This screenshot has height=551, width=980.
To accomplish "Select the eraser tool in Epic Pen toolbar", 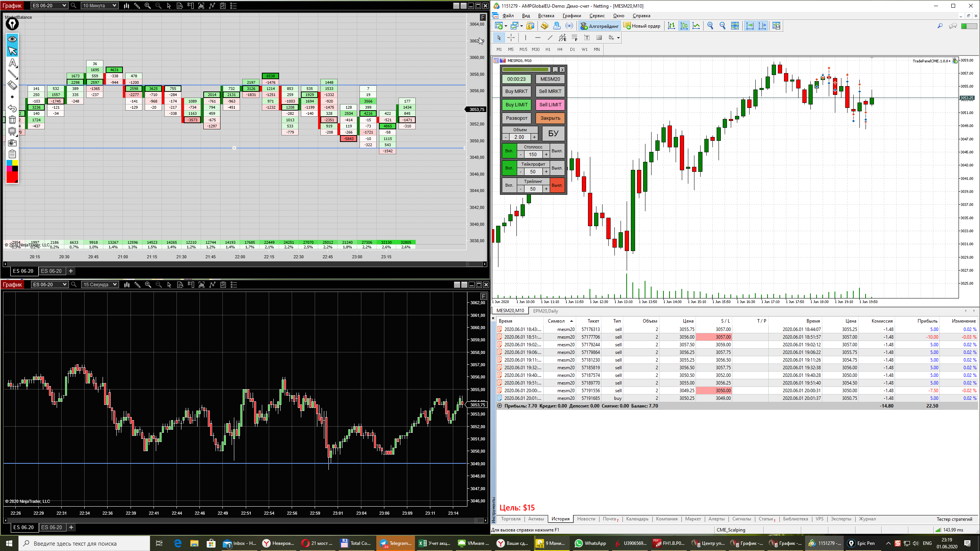I will (12, 85).
